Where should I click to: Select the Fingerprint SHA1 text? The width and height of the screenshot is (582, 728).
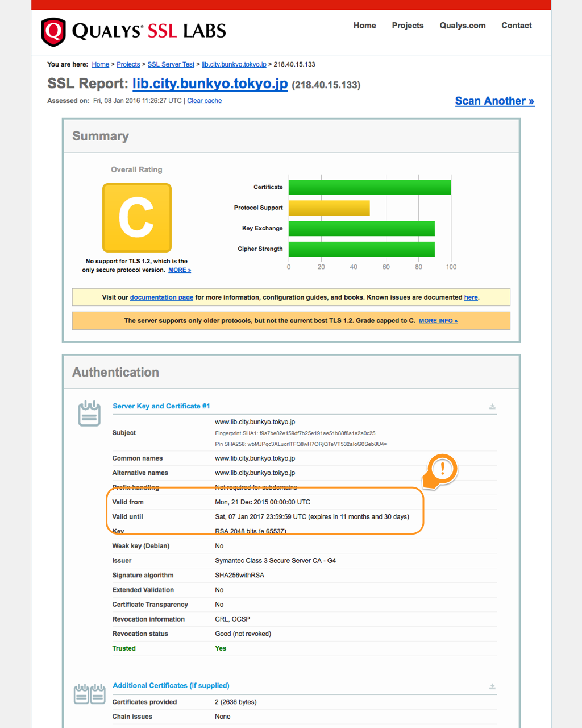point(295,433)
